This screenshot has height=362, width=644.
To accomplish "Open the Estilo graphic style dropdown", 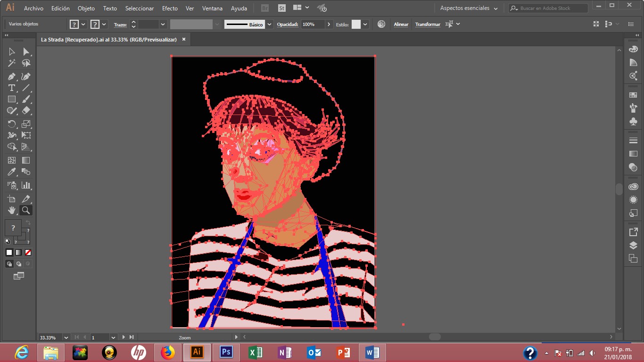I will tap(365, 24).
